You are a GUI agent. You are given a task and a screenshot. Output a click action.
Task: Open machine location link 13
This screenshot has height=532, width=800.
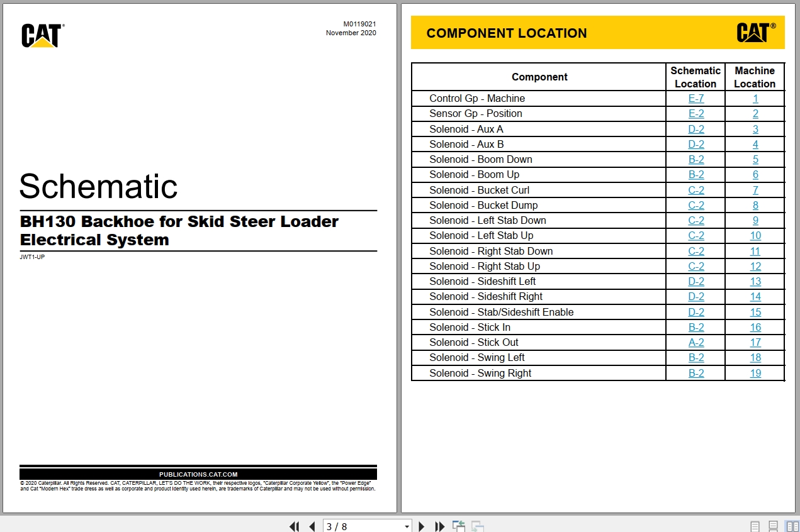click(x=755, y=281)
